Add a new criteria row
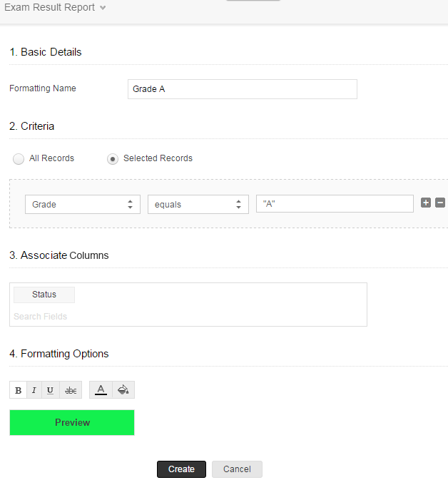Viewport: 448px width, 480px height. coord(426,203)
